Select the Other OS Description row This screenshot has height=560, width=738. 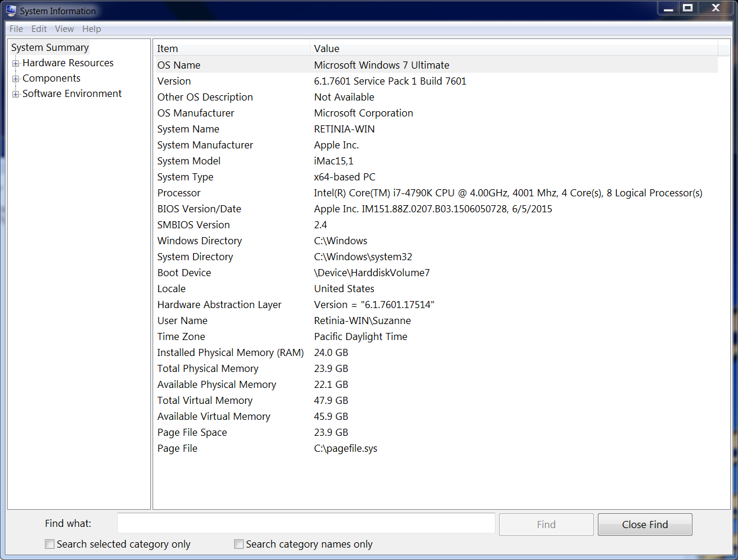pyautogui.click(x=436, y=97)
